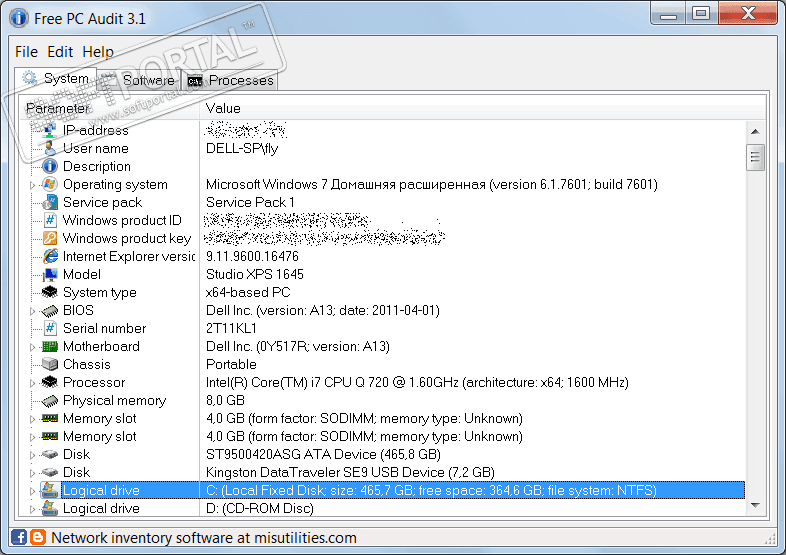Open the Edit menu
The width and height of the screenshot is (786, 555).
coord(60,52)
